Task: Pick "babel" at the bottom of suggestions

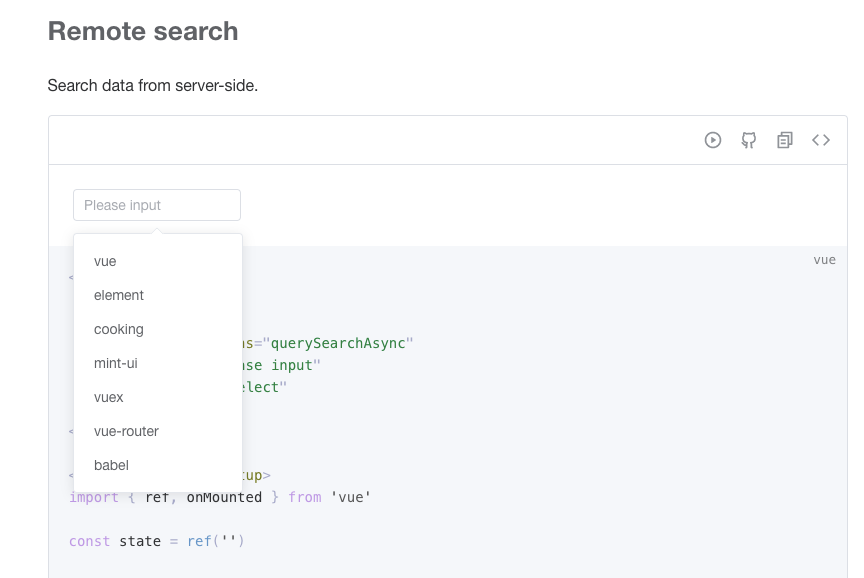Action: click(111, 465)
